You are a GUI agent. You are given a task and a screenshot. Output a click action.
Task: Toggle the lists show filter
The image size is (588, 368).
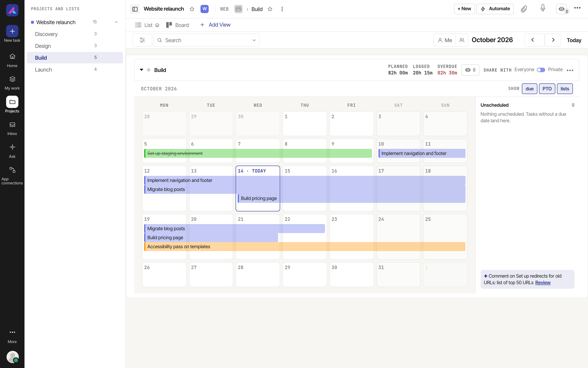click(x=565, y=89)
